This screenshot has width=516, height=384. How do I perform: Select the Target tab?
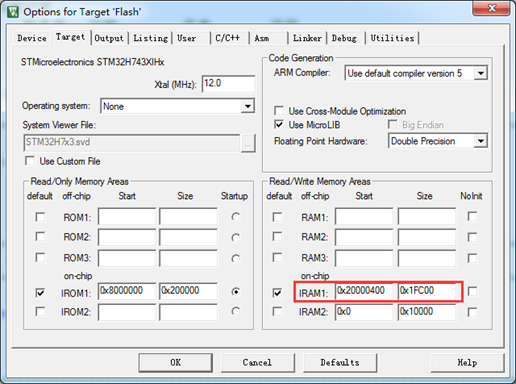70,37
